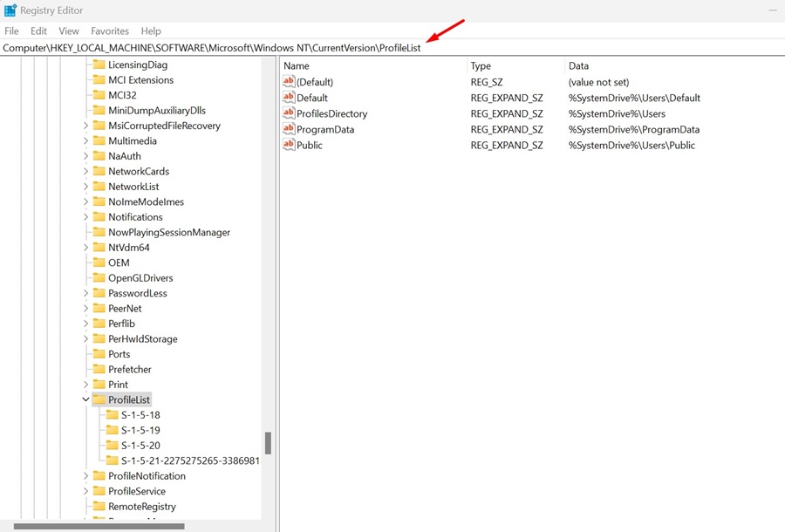Open the View menu
Viewport: 785px width, 532px height.
pos(69,31)
